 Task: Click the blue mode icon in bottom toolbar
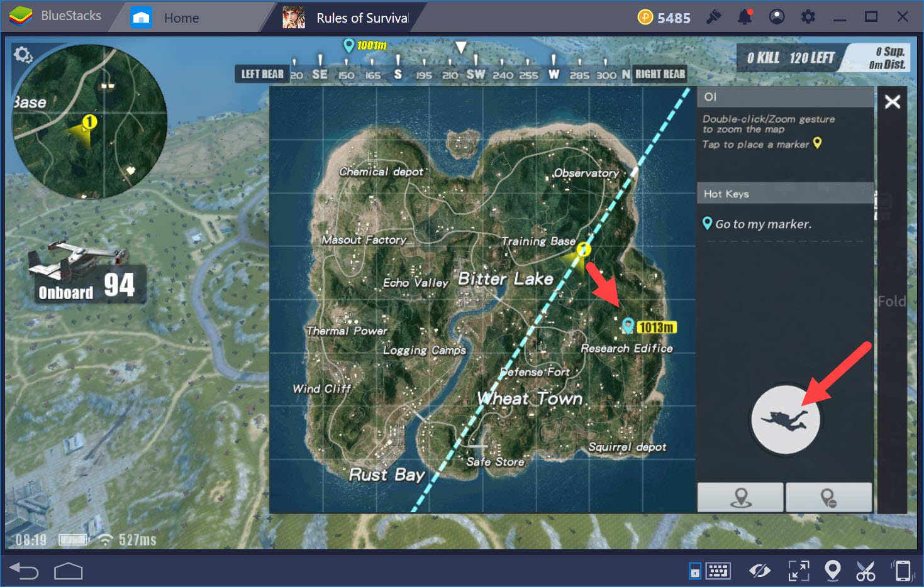(x=694, y=571)
